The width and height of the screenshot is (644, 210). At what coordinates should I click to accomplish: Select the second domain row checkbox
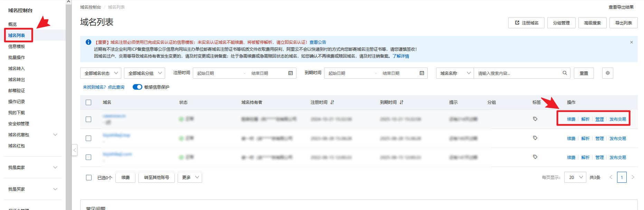coord(88,138)
